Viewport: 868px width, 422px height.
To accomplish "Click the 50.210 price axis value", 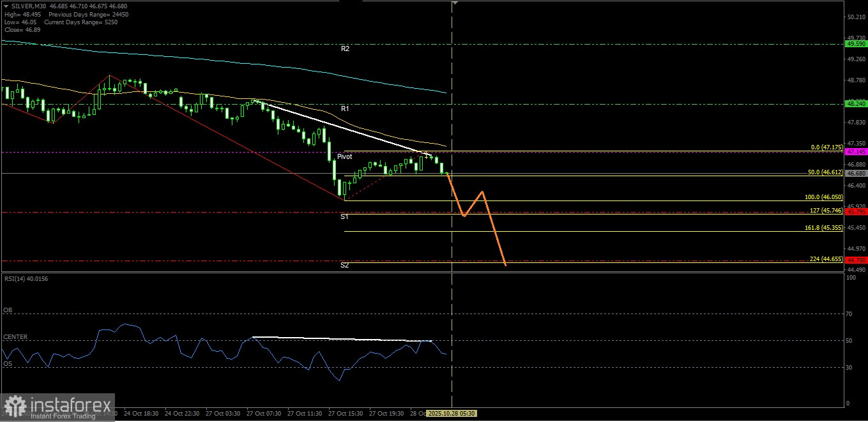I will [x=856, y=17].
